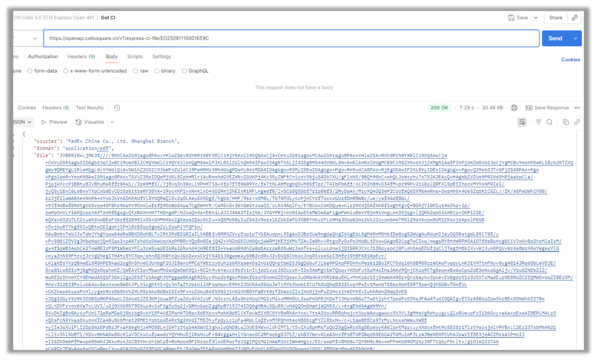Search the response with magnifier icon
This screenshot has height=364, width=606.
pos(549,122)
